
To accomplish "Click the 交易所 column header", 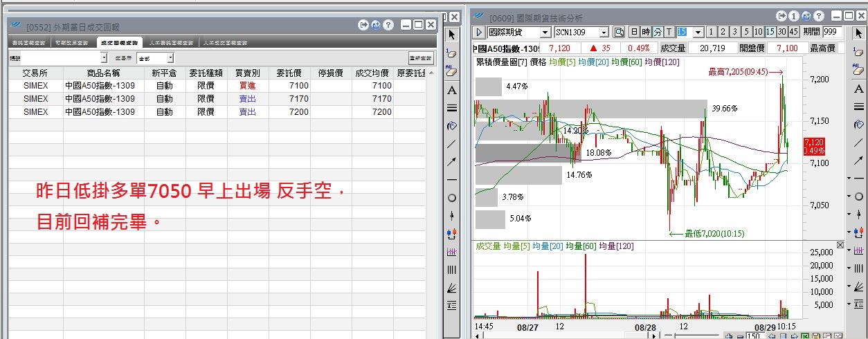I will [x=35, y=73].
